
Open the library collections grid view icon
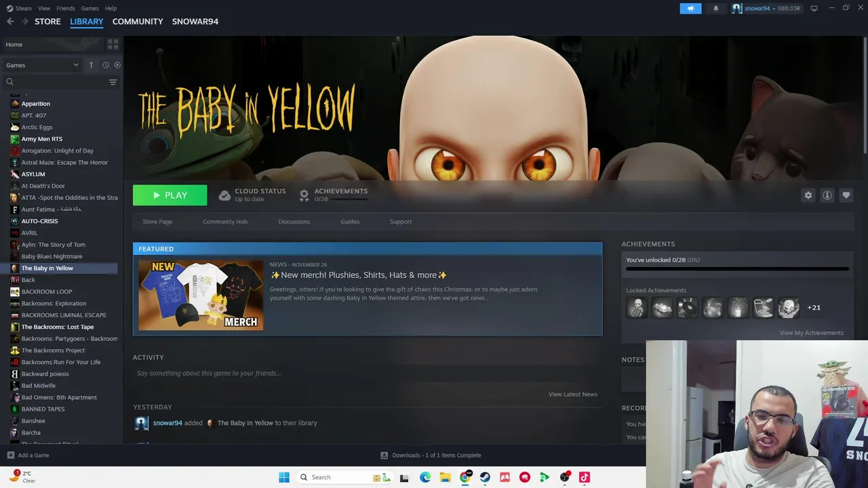pos(113,44)
